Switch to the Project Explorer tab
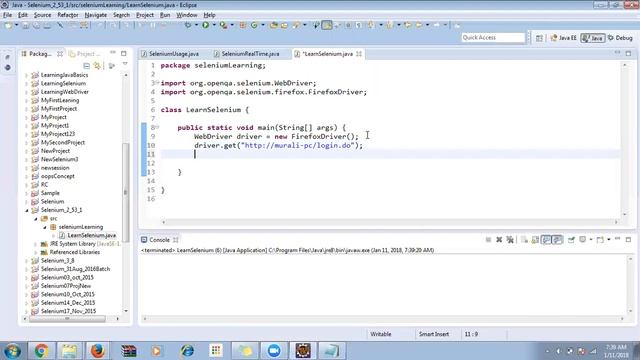Image resolution: width=640 pixels, height=360 pixels. [x=84, y=54]
